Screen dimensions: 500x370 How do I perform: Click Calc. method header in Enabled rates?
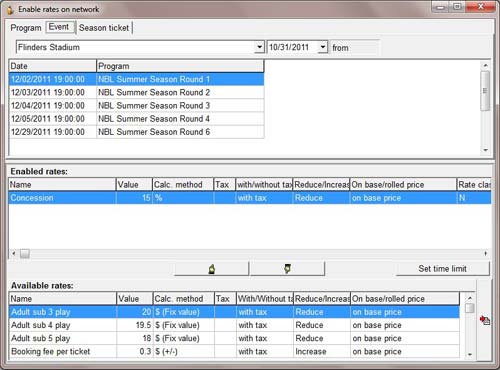click(183, 185)
